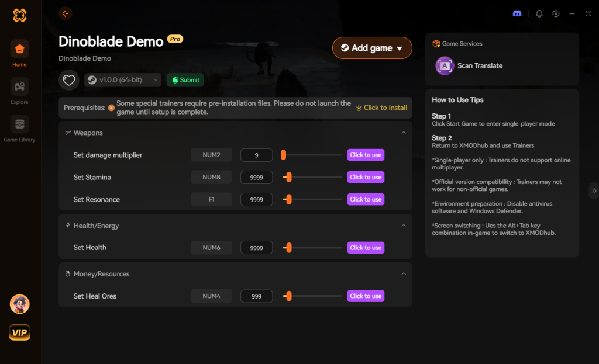This screenshot has width=599, height=364.
Task: Click the NUM8 hotkey box
Action: click(211, 177)
